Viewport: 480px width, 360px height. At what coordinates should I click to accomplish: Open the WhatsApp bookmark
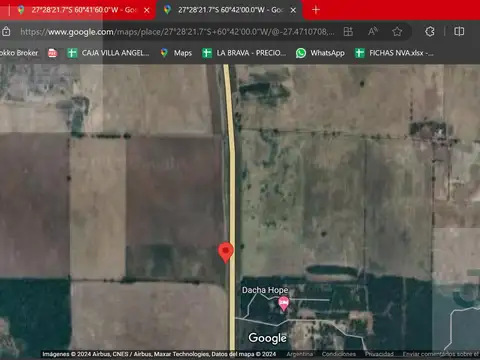[320, 53]
